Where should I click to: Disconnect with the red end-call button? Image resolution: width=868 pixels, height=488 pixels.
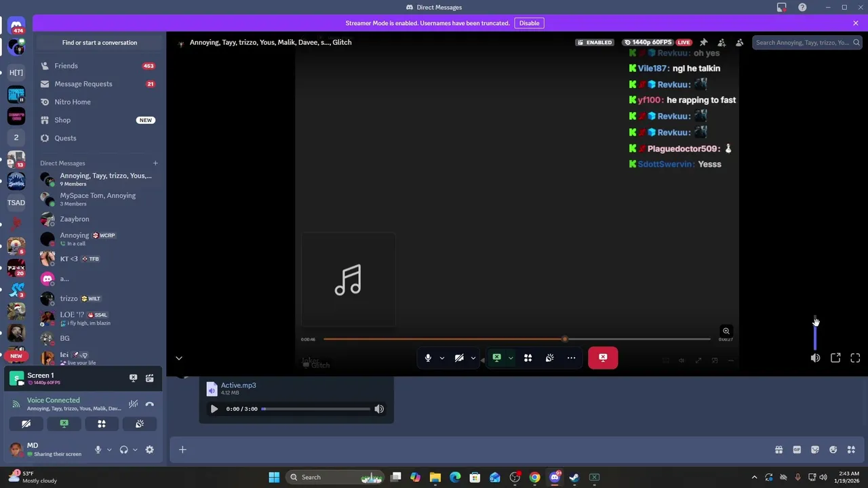[x=603, y=358]
